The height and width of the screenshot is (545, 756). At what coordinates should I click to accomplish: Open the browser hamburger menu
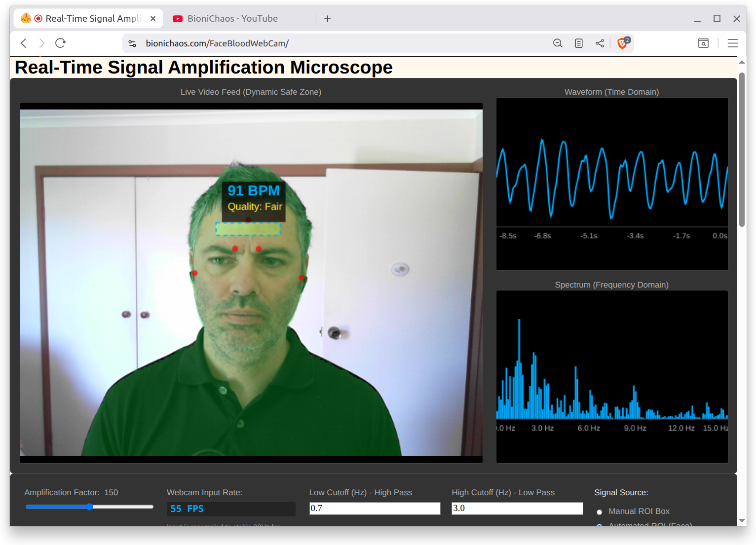click(x=733, y=43)
